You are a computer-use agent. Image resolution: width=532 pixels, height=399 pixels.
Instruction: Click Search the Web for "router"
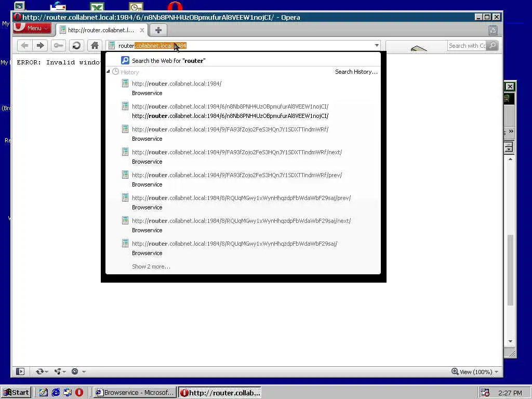click(243, 60)
